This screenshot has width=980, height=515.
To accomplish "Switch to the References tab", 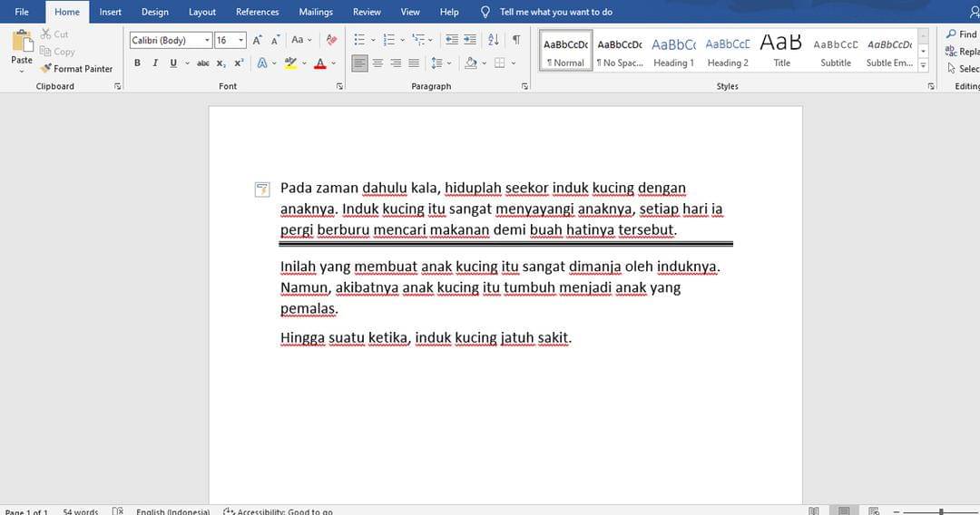I will click(x=257, y=12).
